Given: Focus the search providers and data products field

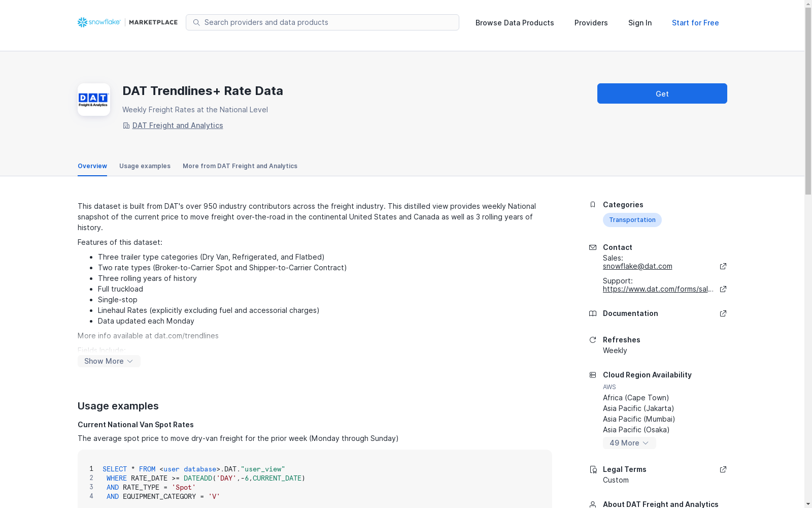Looking at the screenshot, I should [322, 22].
